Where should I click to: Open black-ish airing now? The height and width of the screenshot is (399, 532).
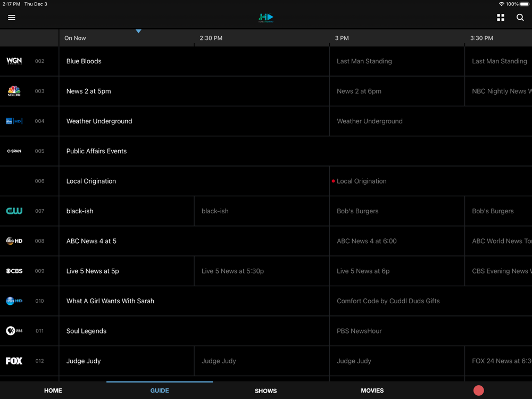[x=127, y=211]
